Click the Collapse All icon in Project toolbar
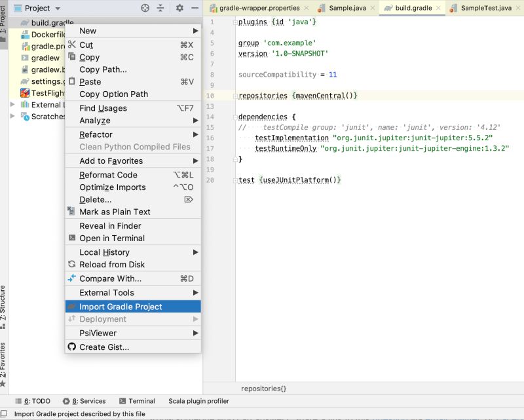Viewport: 524px width, 420px height. 160,9
